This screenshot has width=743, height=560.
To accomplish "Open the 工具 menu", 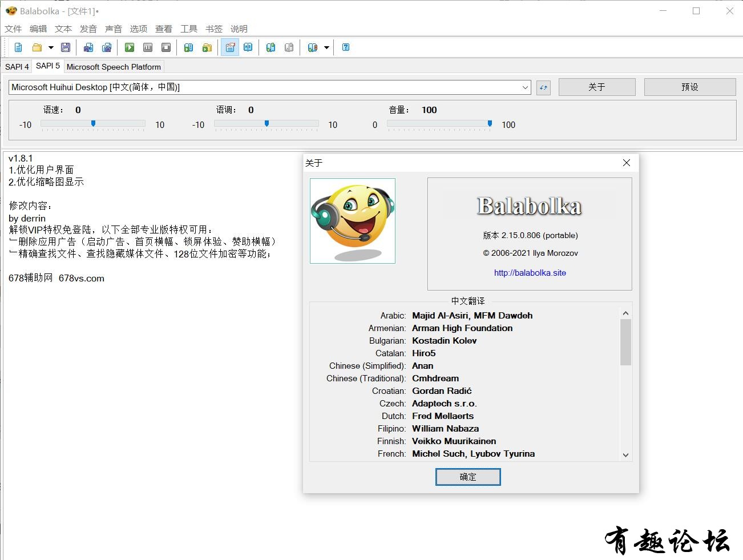I will (189, 29).
